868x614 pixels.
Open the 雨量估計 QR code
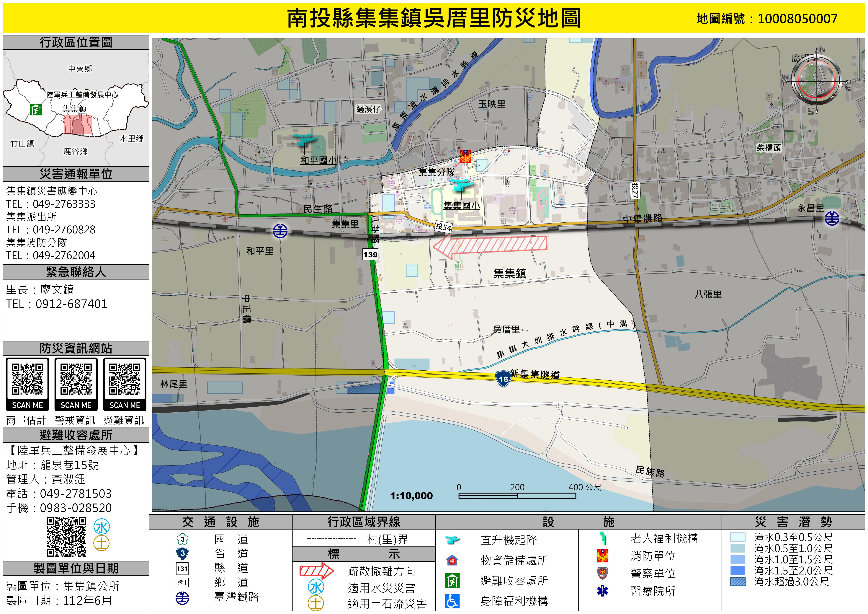pos(27,380)
